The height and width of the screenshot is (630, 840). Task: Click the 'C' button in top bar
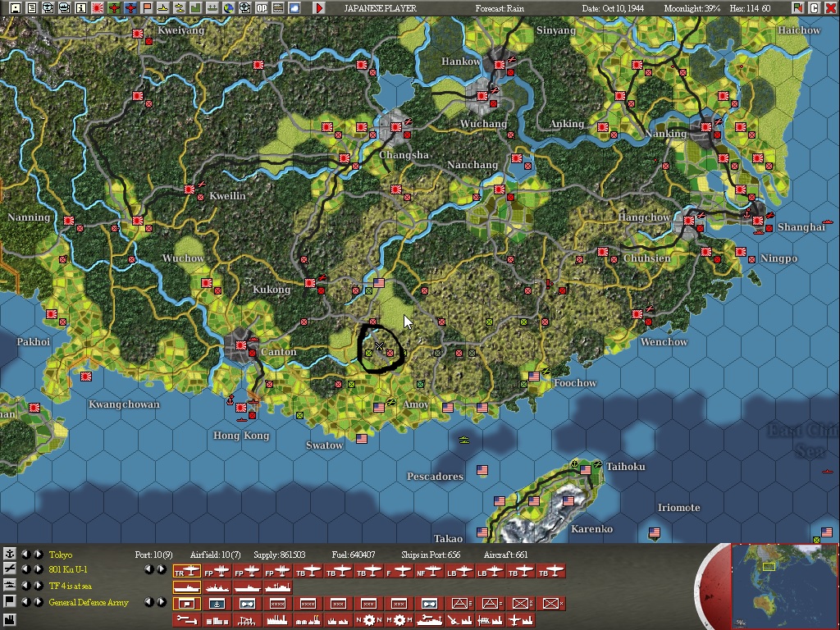(x=815, y=8)
